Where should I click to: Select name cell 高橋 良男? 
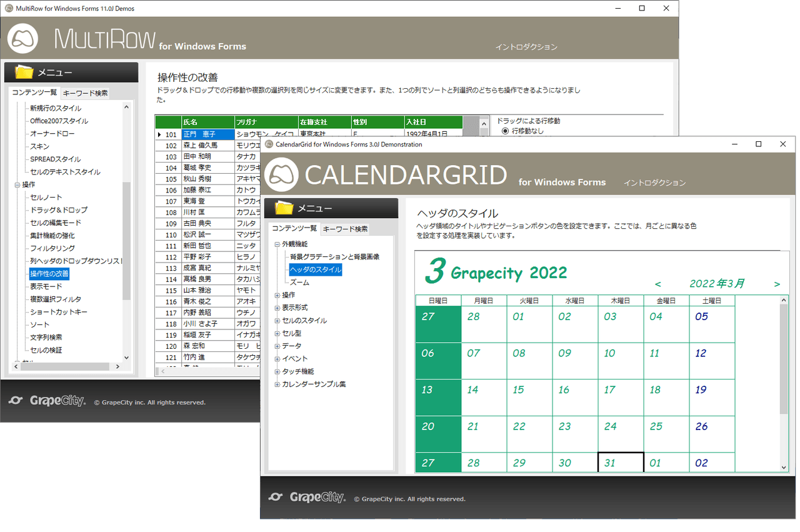207,279
